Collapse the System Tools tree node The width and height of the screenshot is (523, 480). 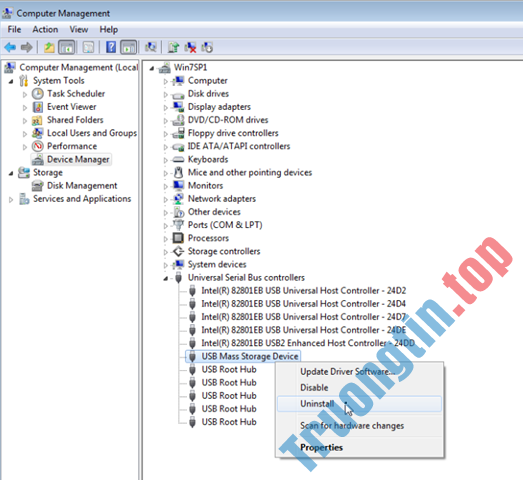pos(11,81)
